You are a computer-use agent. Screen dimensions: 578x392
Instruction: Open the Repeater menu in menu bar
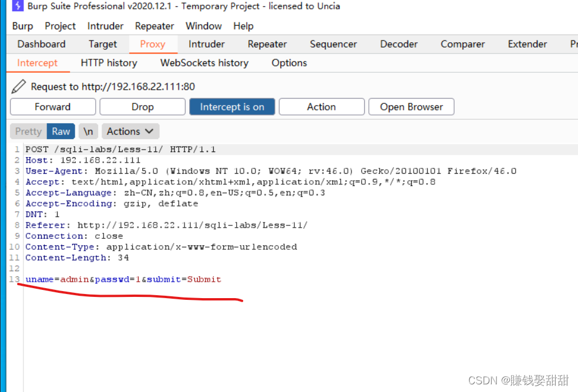click(x=154, y=26)
